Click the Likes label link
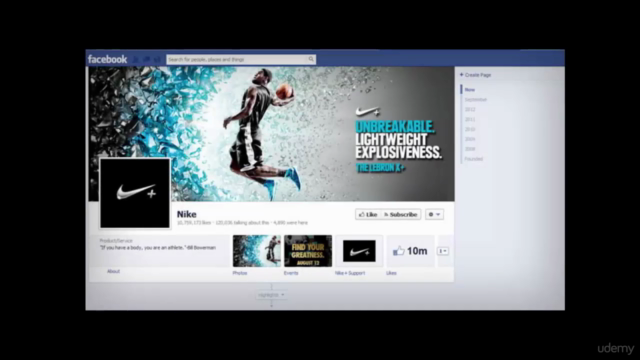Viewport: 640px width, 360px height. pyautogui.click(x=391, y=273)
